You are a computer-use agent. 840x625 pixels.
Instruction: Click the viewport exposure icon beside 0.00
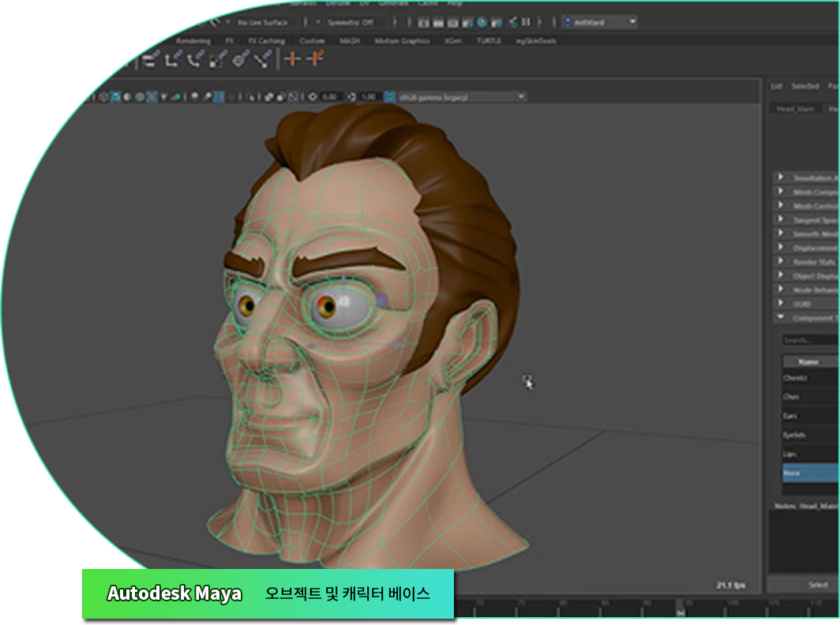pyautogui.click(x=313, y=97)
